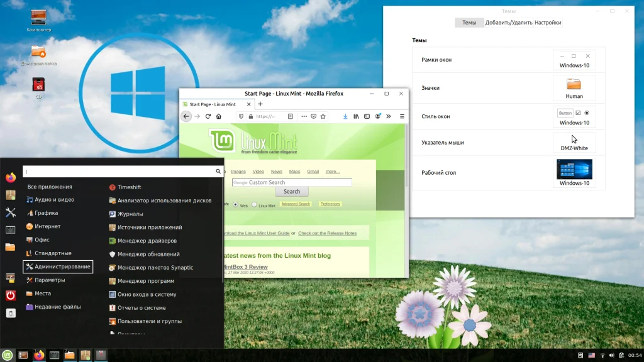
Task: Switch to the Настройки tab
Action: click(x=548, y=23)
